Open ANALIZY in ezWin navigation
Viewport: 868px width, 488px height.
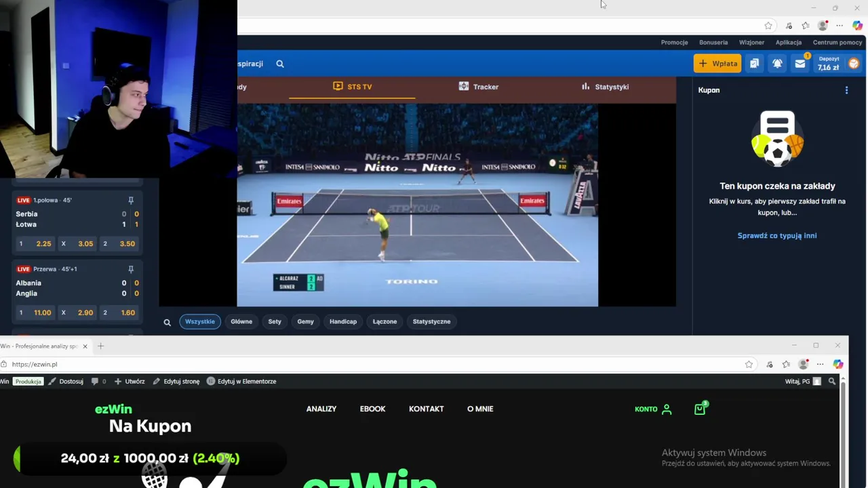point(321,409)
